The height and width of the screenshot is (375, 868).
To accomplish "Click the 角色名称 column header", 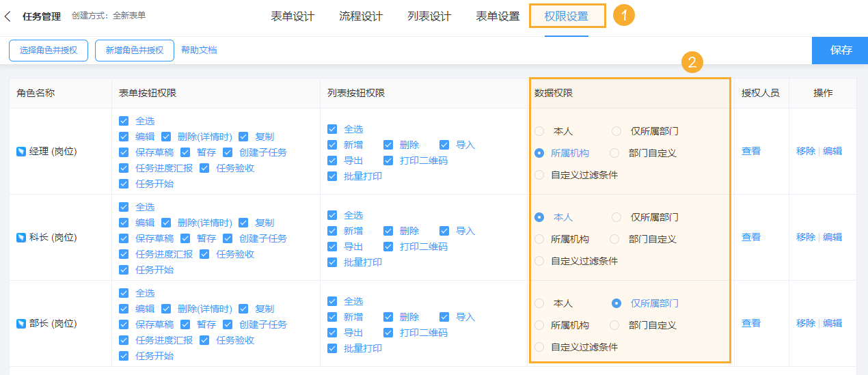I will 36,93.
